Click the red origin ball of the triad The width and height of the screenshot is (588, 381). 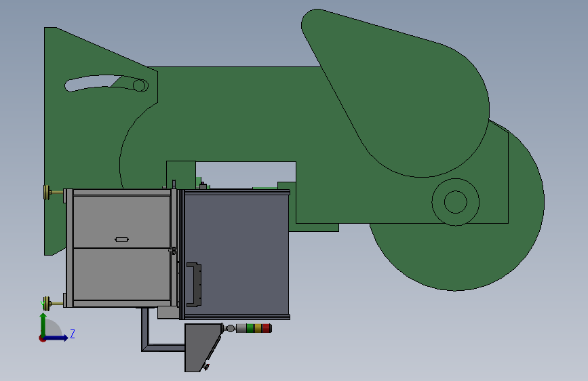click(42, 338)
